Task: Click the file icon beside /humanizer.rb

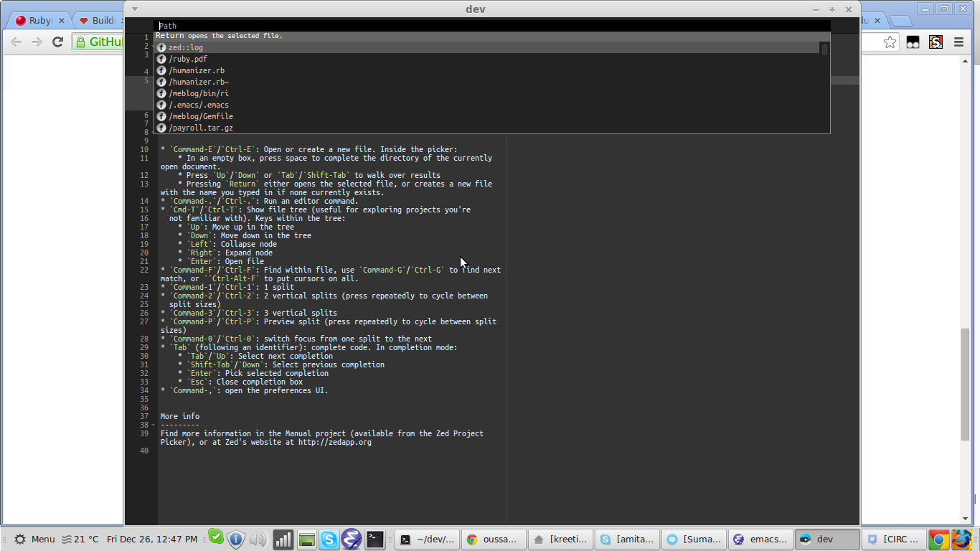Action: (x=161, y=70)
